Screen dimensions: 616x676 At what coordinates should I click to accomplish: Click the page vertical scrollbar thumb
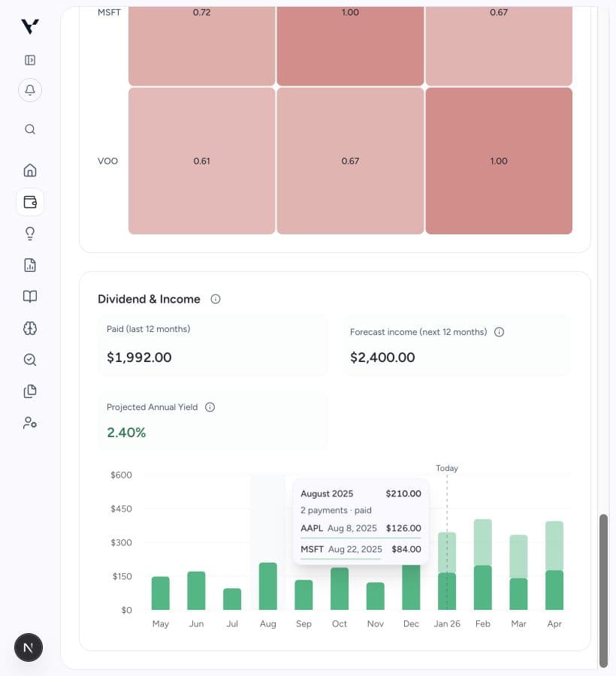click(x=603, y=590)
